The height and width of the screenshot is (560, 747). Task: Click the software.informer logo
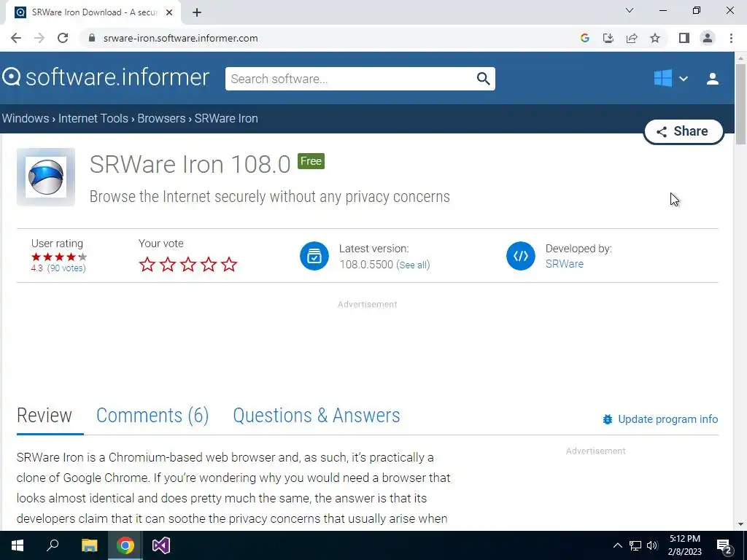(106, 77)
